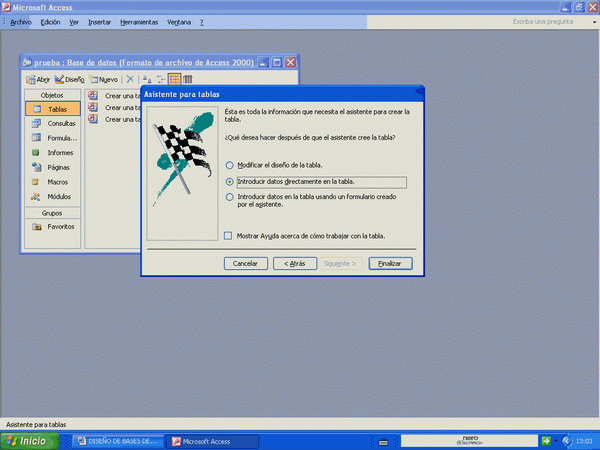Click the '< Atrás' button

(295, 263)
